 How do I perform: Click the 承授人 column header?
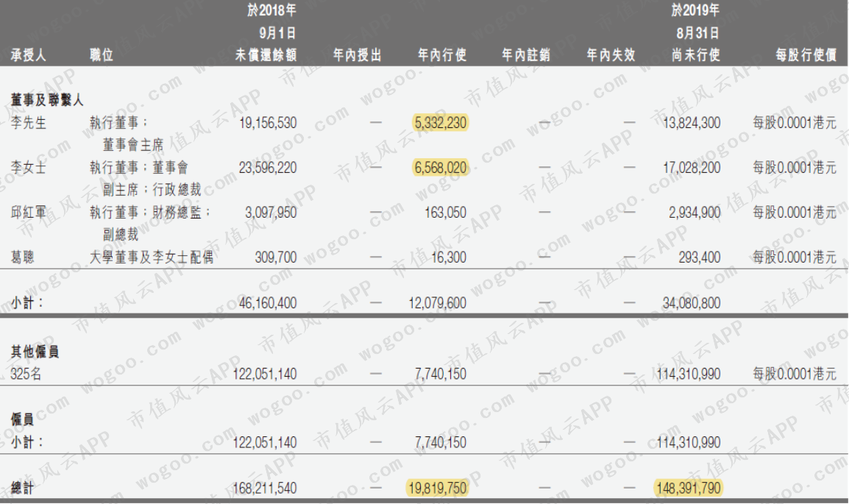click(x=28, y=54)
